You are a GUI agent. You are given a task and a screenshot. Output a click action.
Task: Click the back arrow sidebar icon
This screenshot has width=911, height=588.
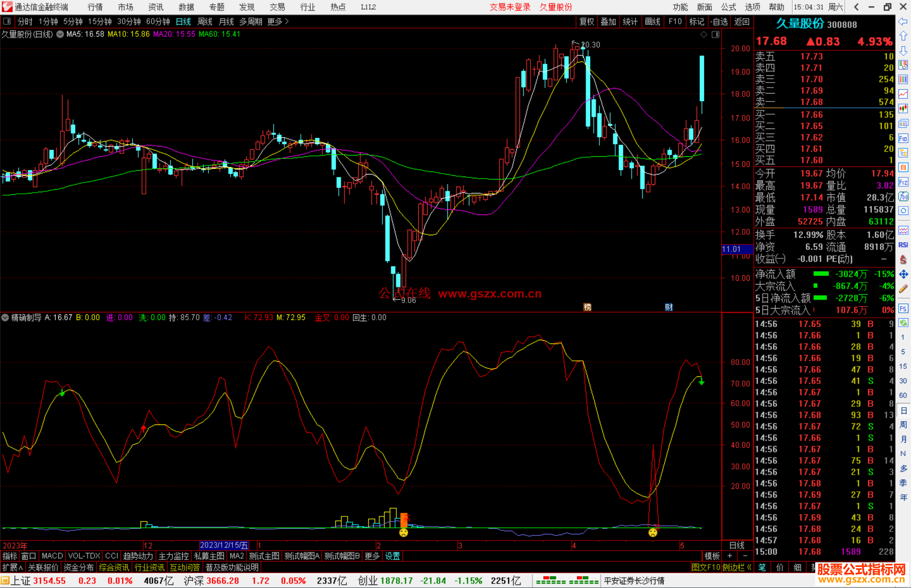coord(903,21)
